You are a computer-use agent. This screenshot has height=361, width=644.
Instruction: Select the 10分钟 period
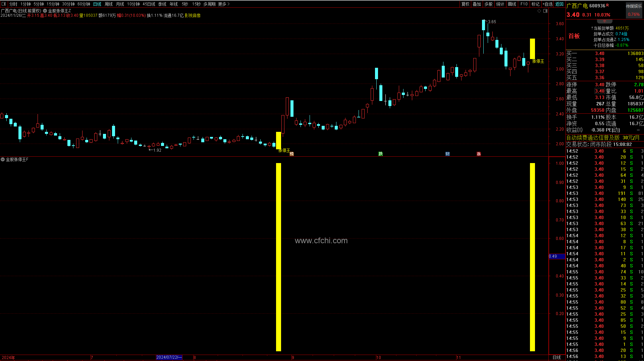133,4
